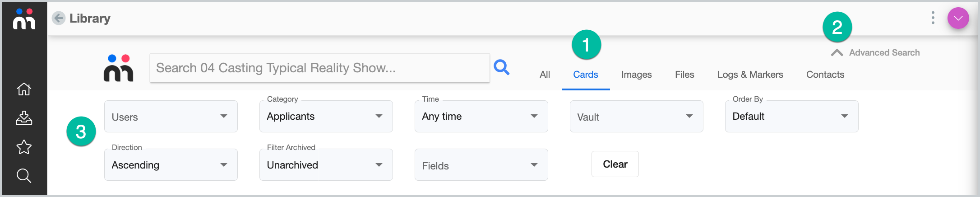980x197 pixels.
Task: Open the inbox tray icon in sidebar
Action: click(x=24, y=118)
